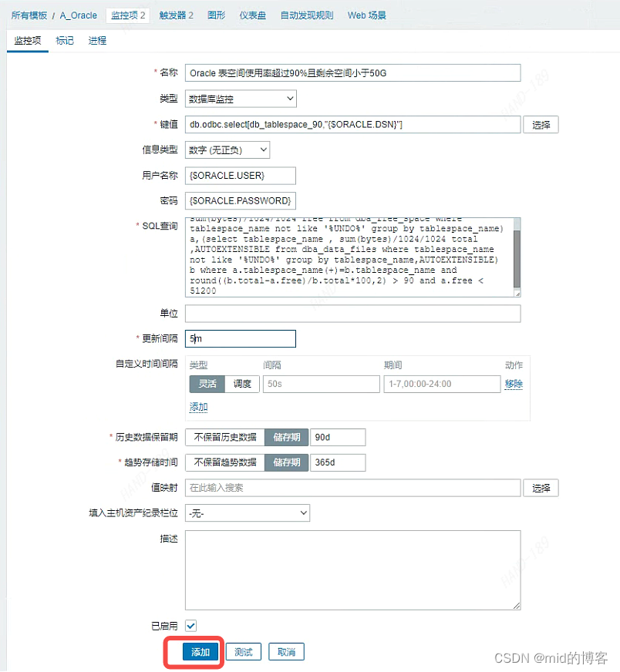The width and height of the screenshot is (620, 672).
Task: Click the SQL查询 vertical scrollbar
Action: [x=517, y=257]
